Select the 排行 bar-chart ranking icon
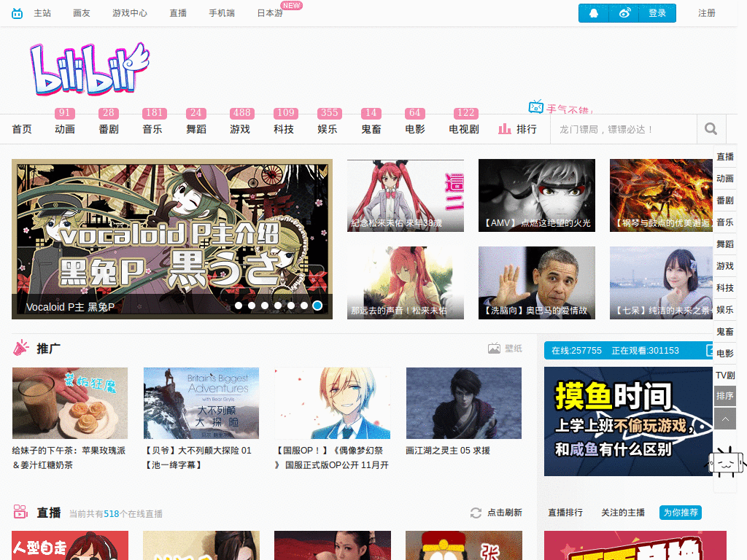 tap(504, 128)
